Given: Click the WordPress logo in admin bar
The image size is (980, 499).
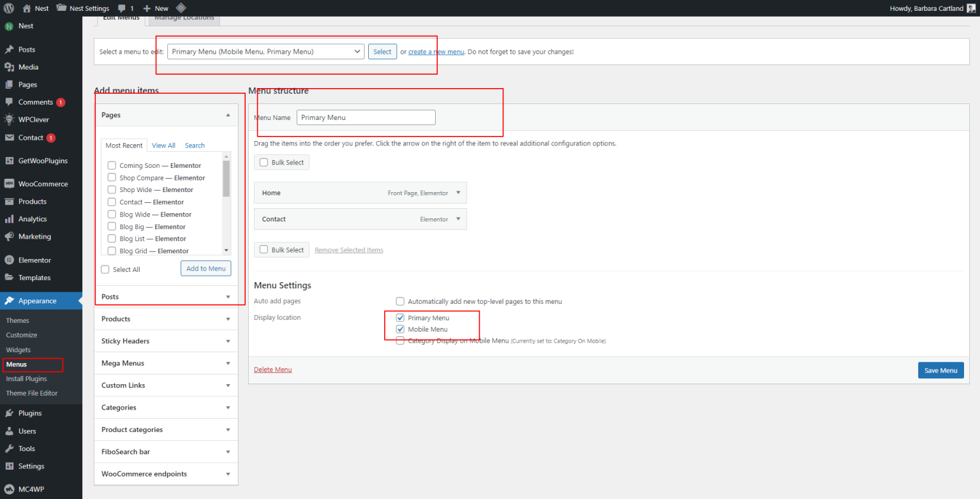Looking at the screenshot, I should [x=8, y=8].
